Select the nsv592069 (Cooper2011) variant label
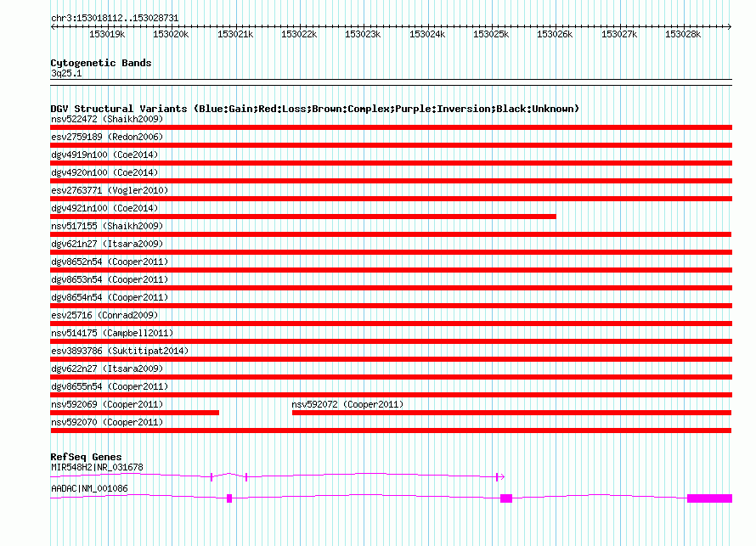Image resolution: width=756 pixels, height=546 pixels. (x=107, y=404)
